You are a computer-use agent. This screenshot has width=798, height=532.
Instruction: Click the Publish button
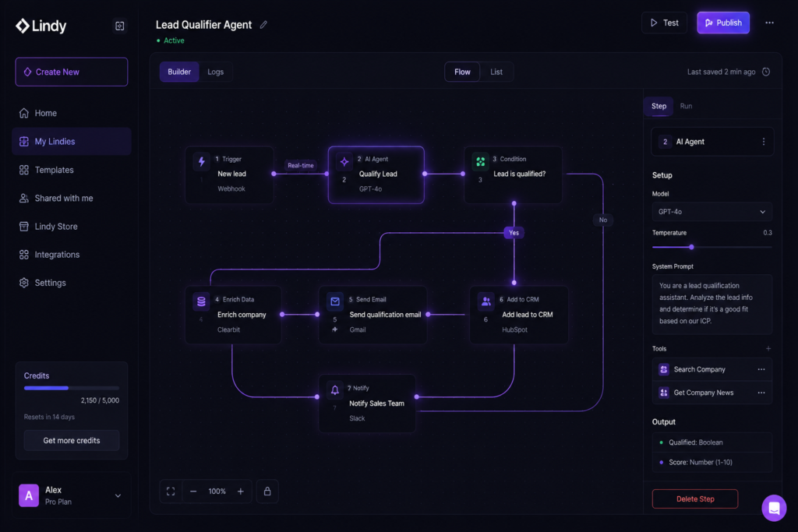point(722,23)
